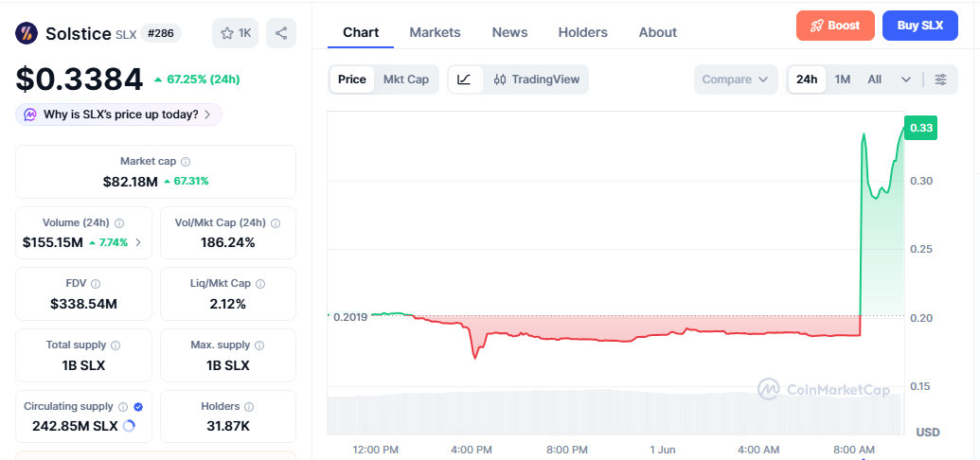Click the current price label 0.33 on chart
This screenshot has height=460, width=980.
pos(920,128)
